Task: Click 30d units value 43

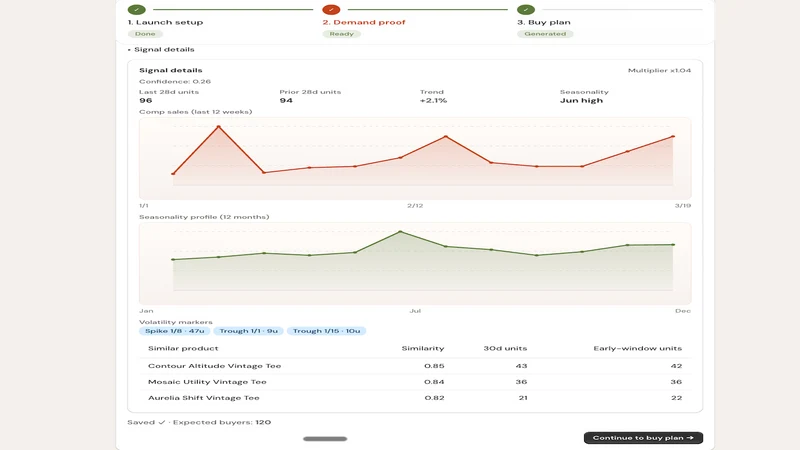Action: coord(521,366)
